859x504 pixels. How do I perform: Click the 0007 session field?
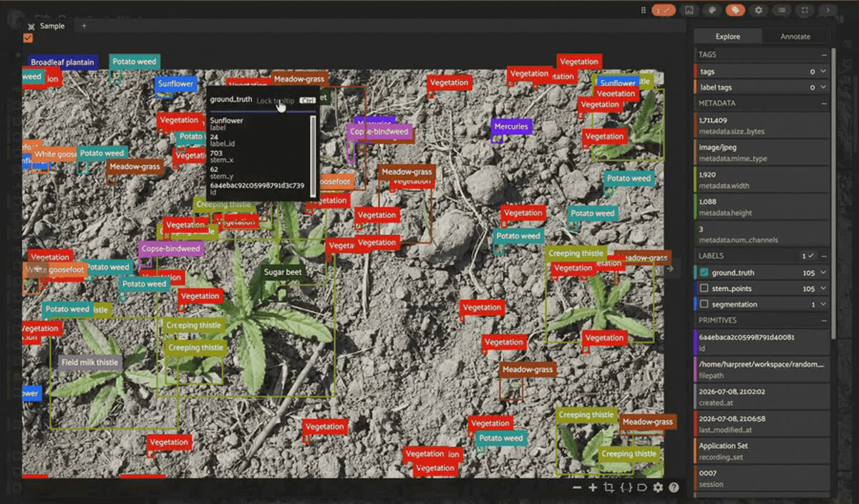pos(762,478)
